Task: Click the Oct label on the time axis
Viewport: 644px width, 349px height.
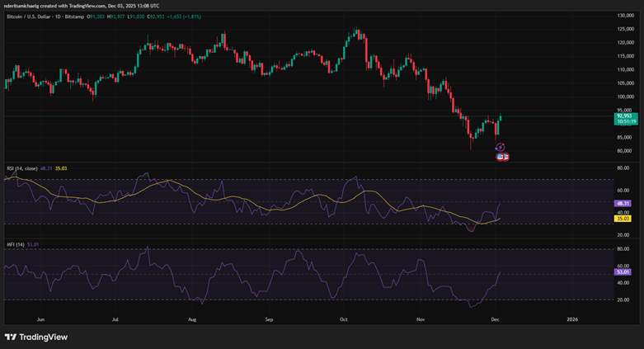Action: [x=344, y=318]
